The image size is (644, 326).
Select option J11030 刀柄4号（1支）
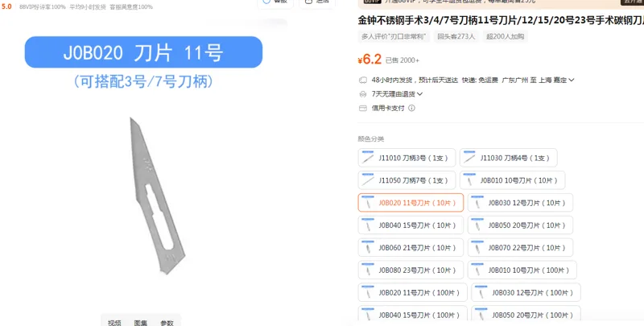[x=509, y=158]
